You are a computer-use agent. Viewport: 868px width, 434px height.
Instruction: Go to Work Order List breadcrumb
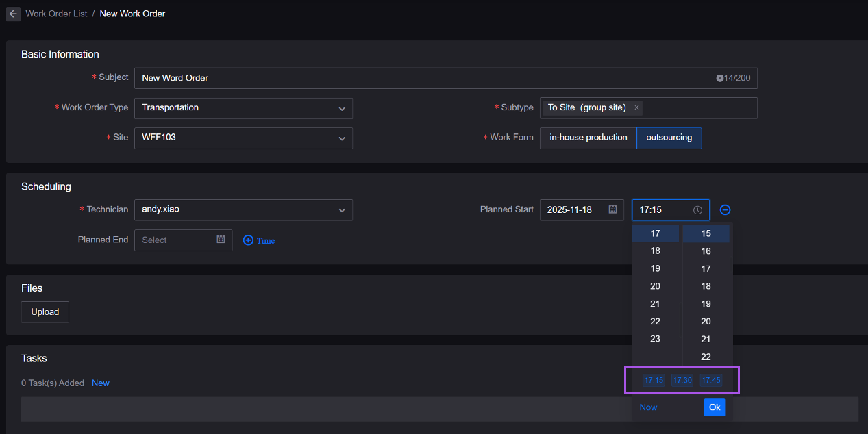click(56, 14)
